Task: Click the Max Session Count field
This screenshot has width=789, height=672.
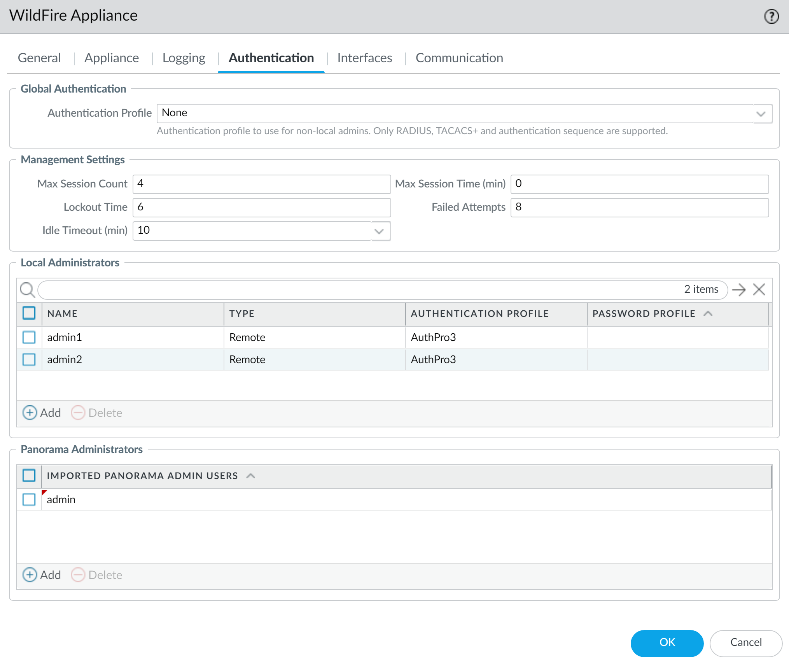Action: pos(261,184)
